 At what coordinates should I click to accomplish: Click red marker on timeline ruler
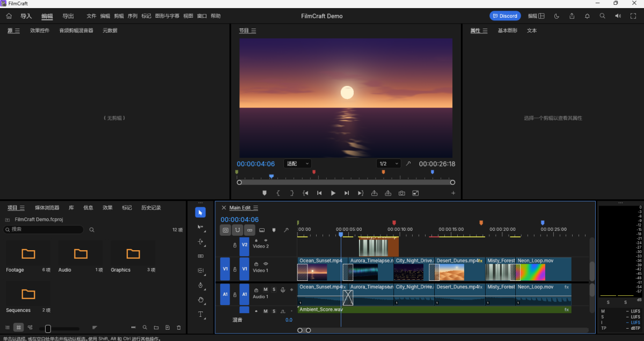click(394, 222)
